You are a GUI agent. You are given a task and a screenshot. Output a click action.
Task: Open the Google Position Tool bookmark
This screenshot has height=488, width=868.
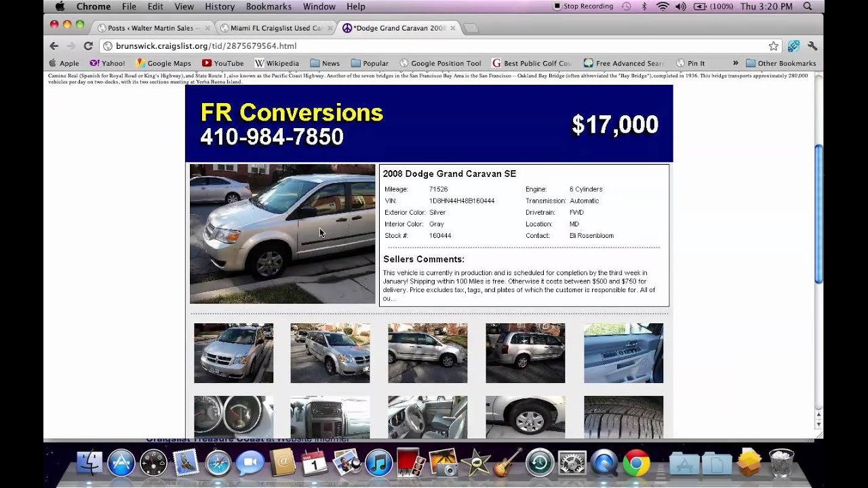(x=440, y=63)
